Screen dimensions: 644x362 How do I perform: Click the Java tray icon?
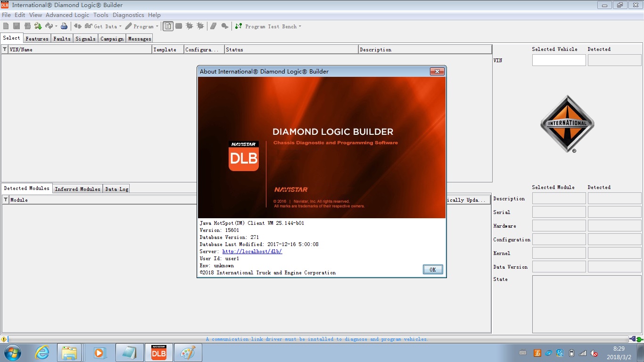click(537, 353)
